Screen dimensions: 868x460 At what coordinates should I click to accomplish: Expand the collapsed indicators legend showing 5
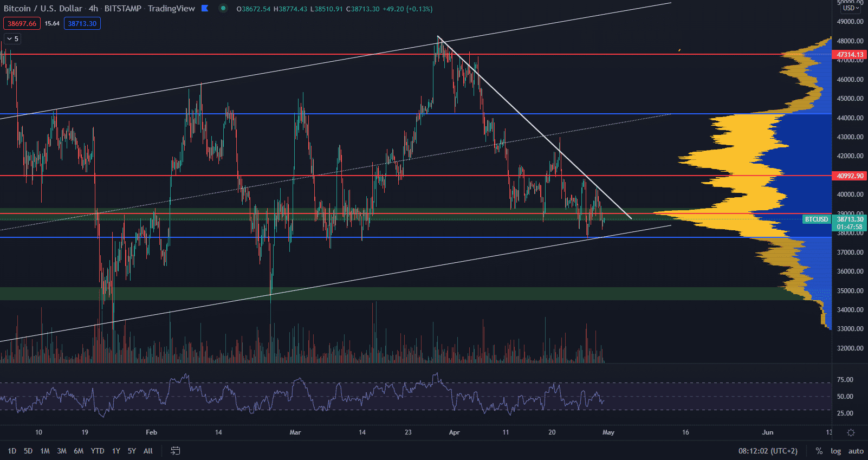(12, 39)
